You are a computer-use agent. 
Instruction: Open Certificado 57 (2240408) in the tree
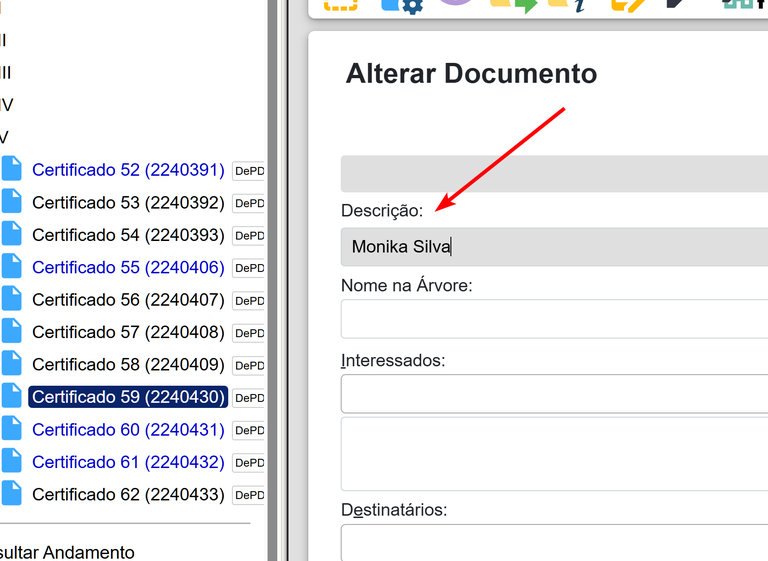tap(128, 332)
